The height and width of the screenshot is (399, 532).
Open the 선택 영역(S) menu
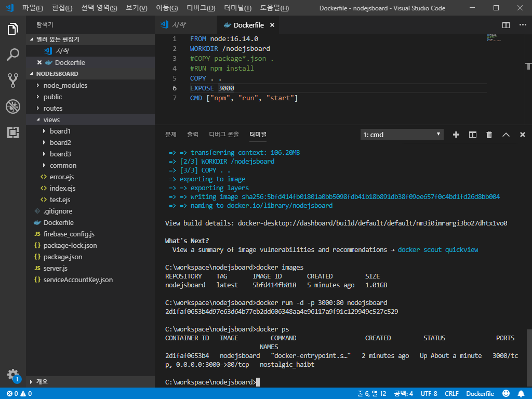[99, 8]
